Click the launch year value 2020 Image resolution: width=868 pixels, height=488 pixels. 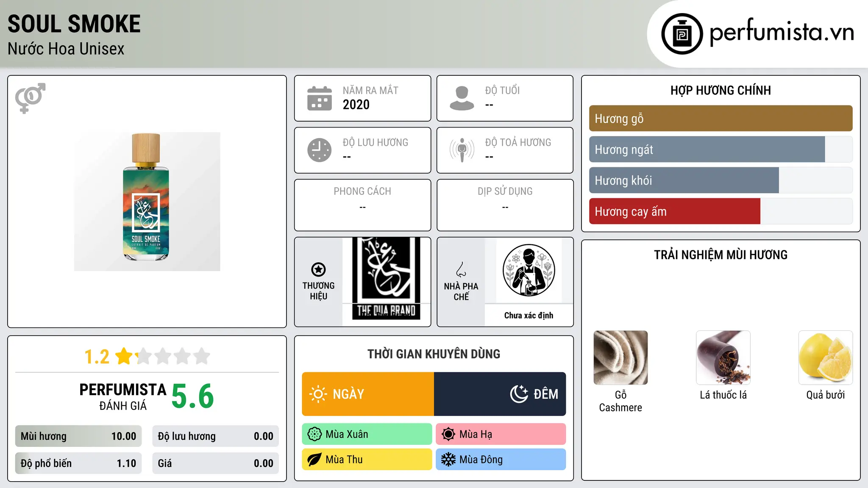click(356, 105)
